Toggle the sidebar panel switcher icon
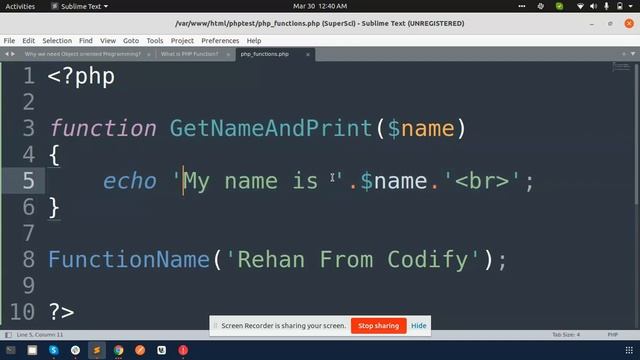 8,335
